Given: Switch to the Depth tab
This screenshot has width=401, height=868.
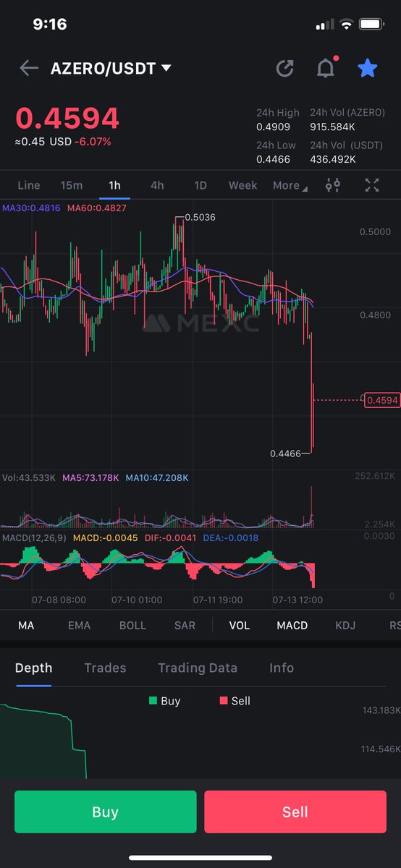Looking at the screenshot, I should (x=33, y=668).
